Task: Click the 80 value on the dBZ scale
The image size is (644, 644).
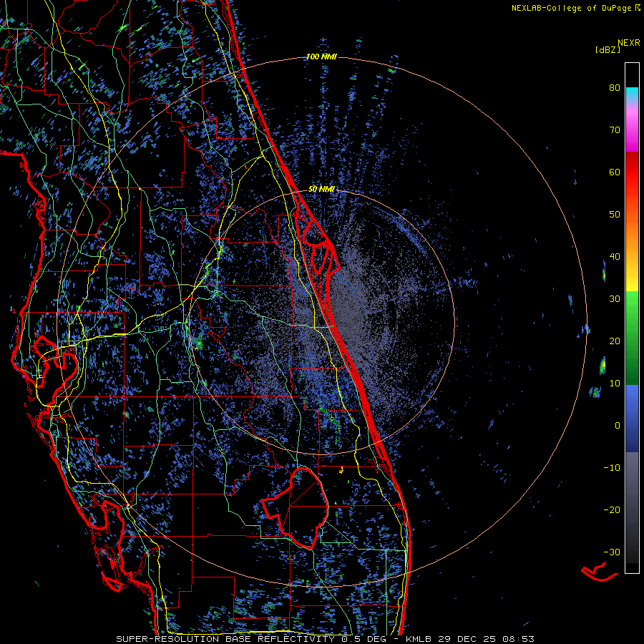Action: point(615,87)
